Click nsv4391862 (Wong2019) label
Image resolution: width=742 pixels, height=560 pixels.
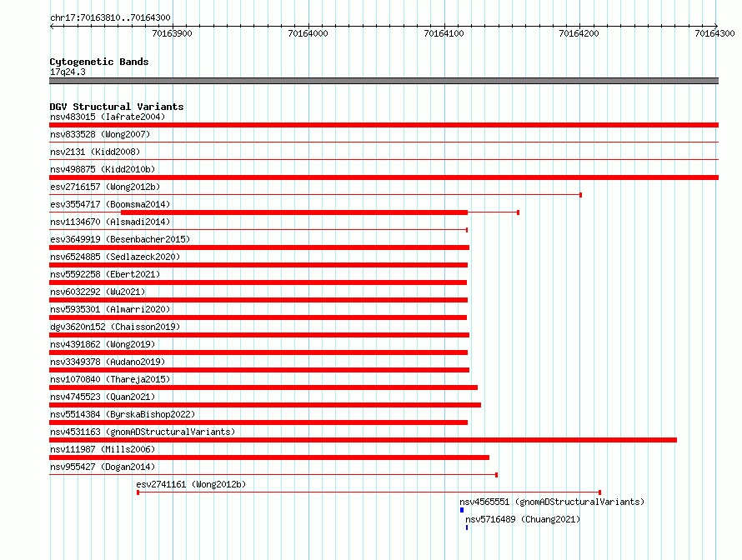tap(103, 344)
